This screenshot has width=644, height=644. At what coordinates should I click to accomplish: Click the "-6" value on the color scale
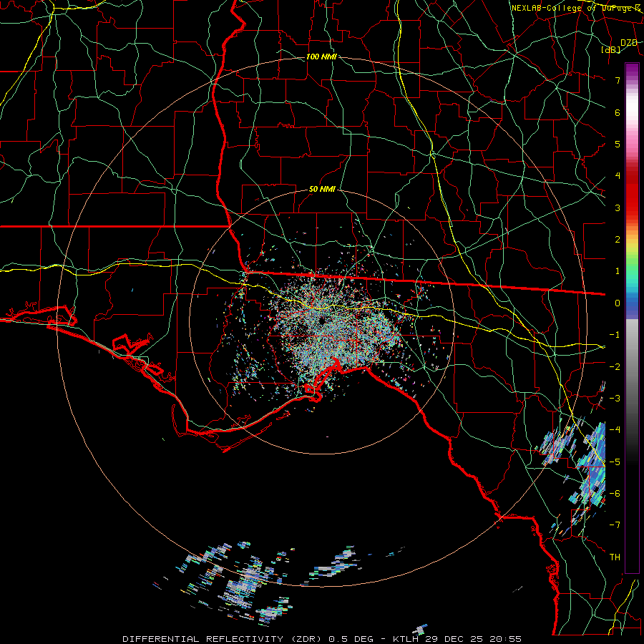(x=615, y=494)
